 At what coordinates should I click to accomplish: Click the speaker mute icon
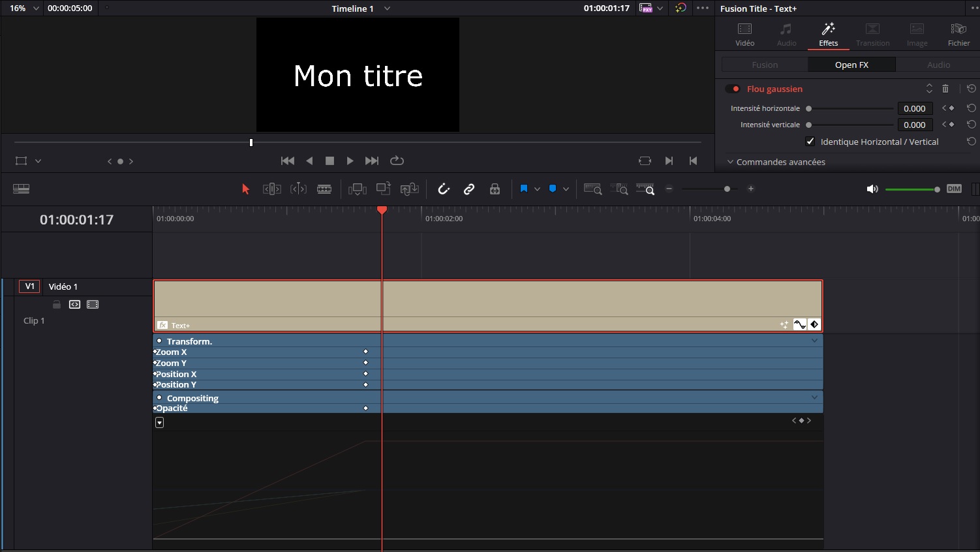(872, 189)
